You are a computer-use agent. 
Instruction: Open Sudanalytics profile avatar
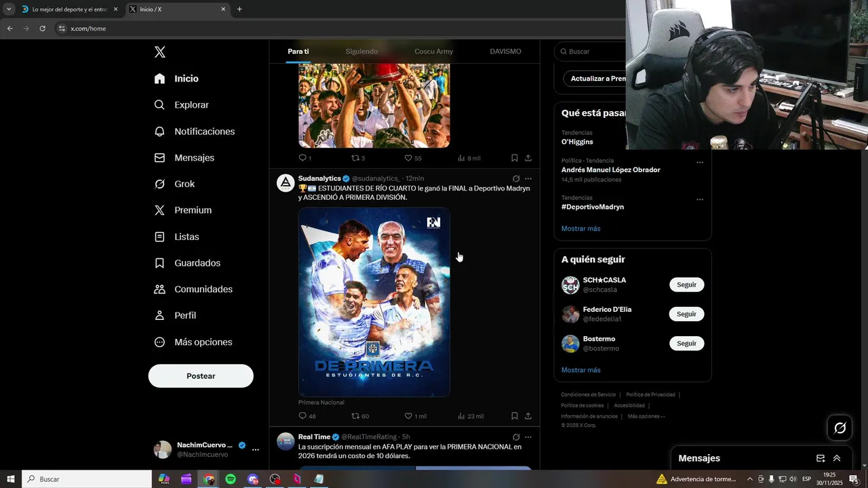point(285,184)
